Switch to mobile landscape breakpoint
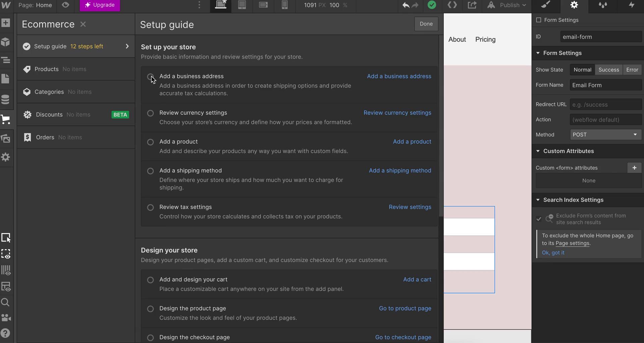Image resolution: width=644 pixels, height=343 pixels. pos(263,5)
